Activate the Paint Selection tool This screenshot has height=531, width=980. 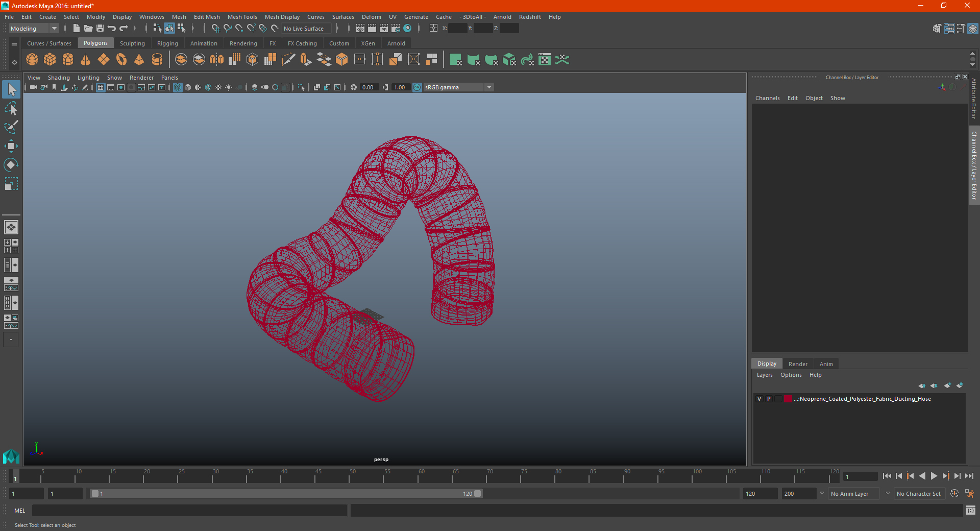11,127
